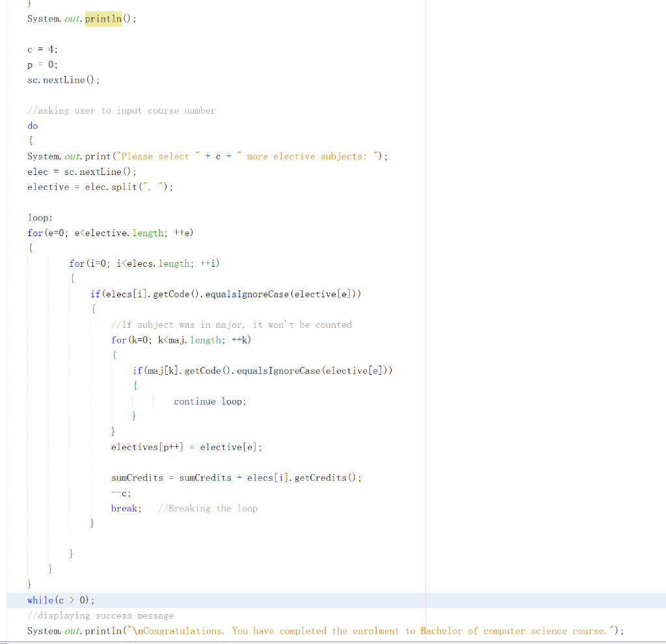Click the 'sumCredits = sumCredits +' line
This screenshot has width=666, height=644.
point(237,477)
